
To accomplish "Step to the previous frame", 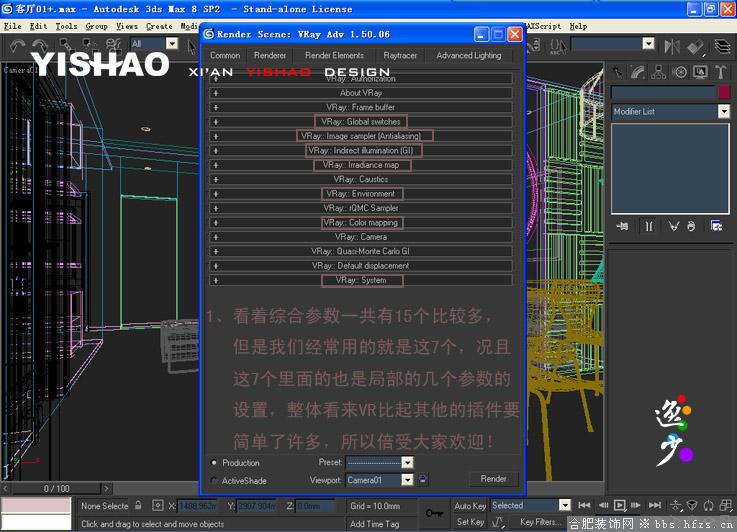I will pos(603,505).
